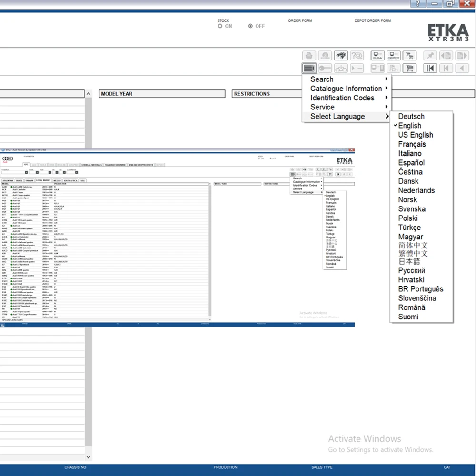Click the DEPOT ORDER FORM link
Screen dimensions: 476x476
tap(373, 20)
